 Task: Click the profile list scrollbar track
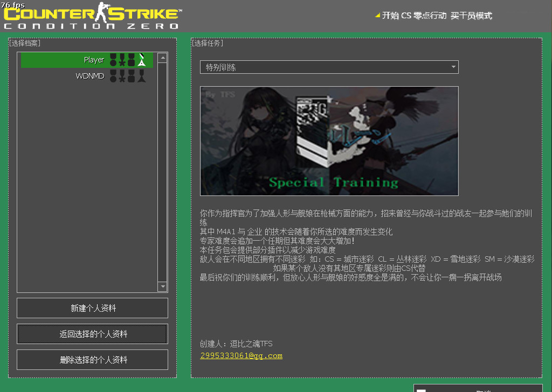(162, 172)
